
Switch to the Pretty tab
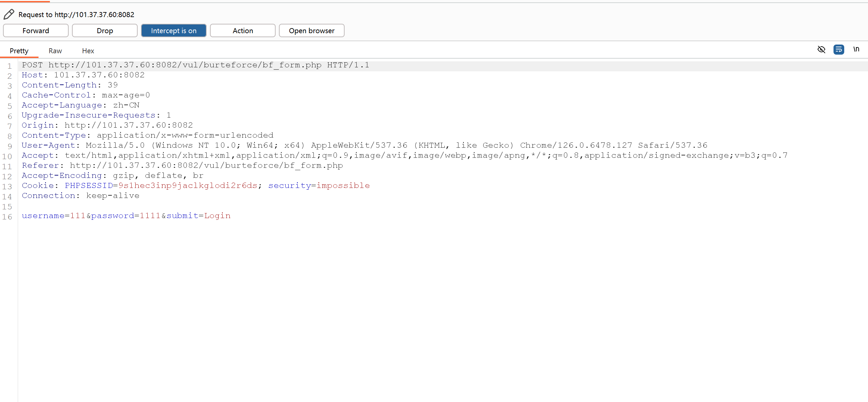pos(19,51)
